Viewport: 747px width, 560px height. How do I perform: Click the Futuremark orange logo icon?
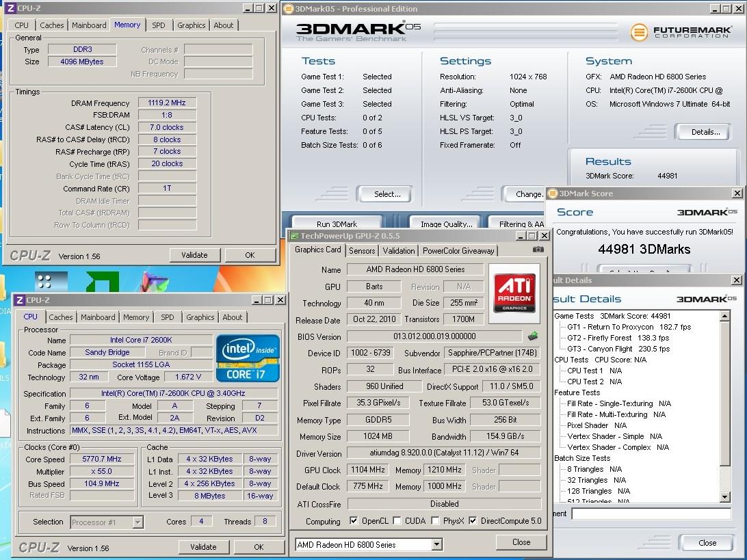(x=639, y=32)
